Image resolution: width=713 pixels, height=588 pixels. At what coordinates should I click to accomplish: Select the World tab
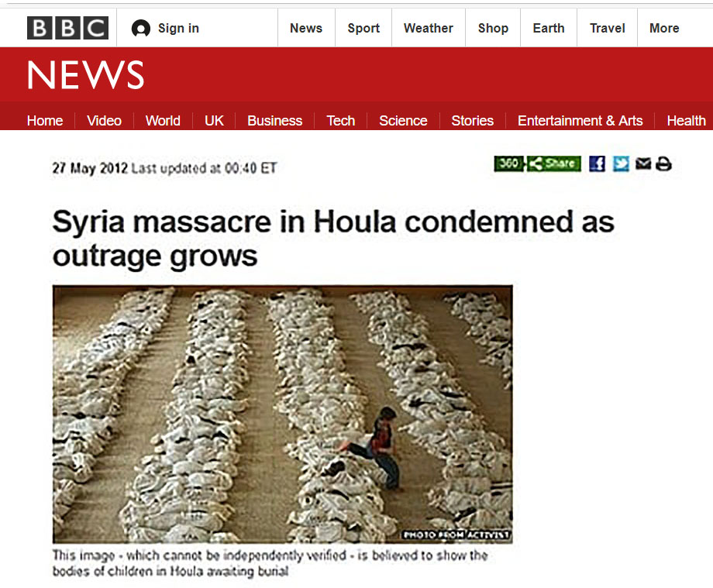point(163,120)
